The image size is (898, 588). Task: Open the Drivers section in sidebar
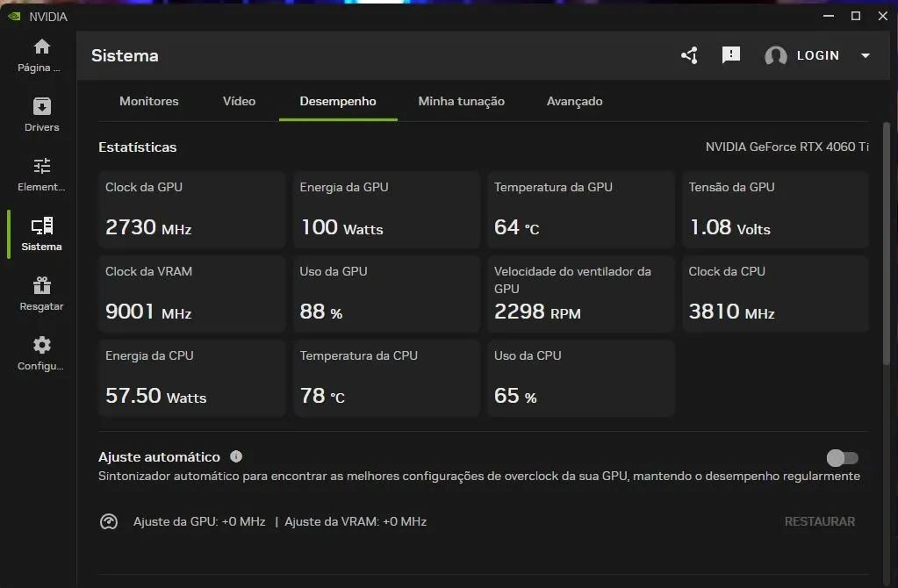pos(41,115)
